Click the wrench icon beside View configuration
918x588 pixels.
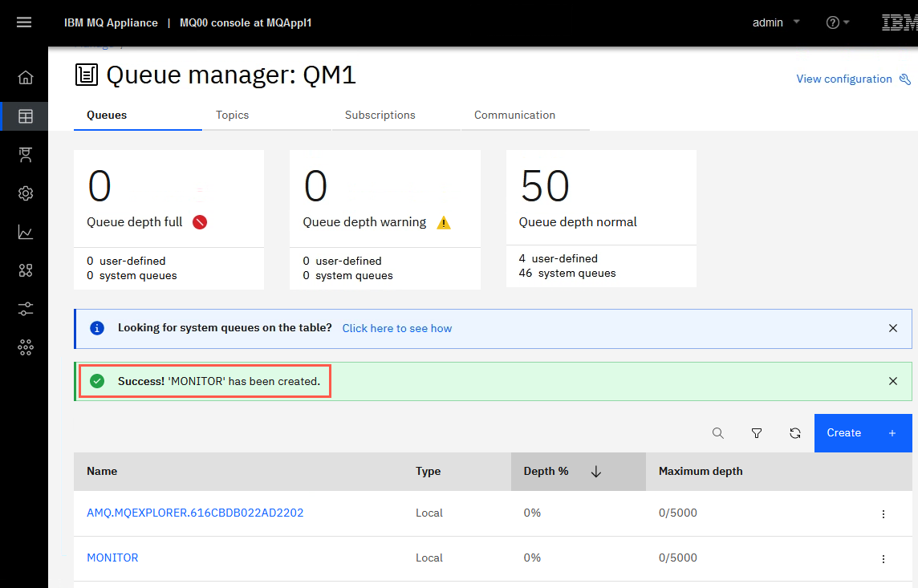[x=905, y=79]
